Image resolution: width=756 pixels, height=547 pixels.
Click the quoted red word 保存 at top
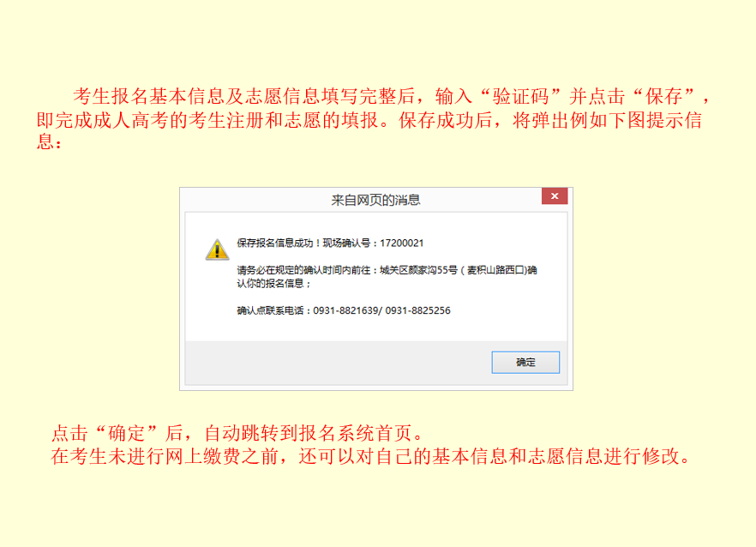(664, 97)
